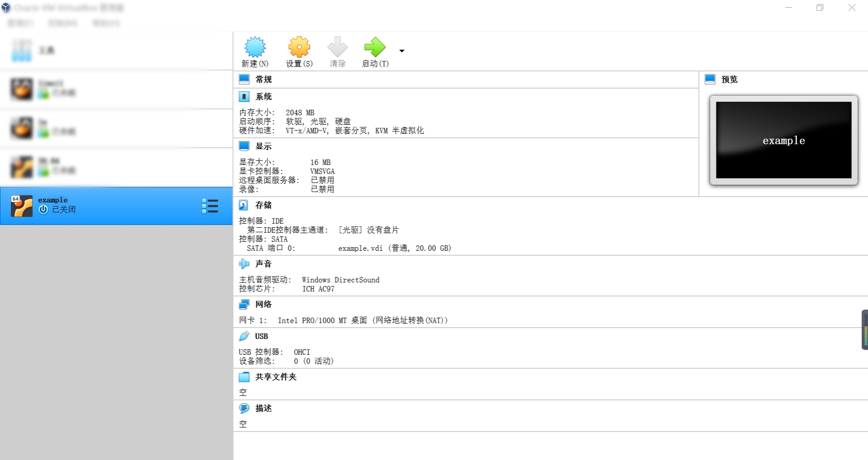
Task: Open the example VM list menu icon
Action: pyautogui.click(x=210, y=206)
